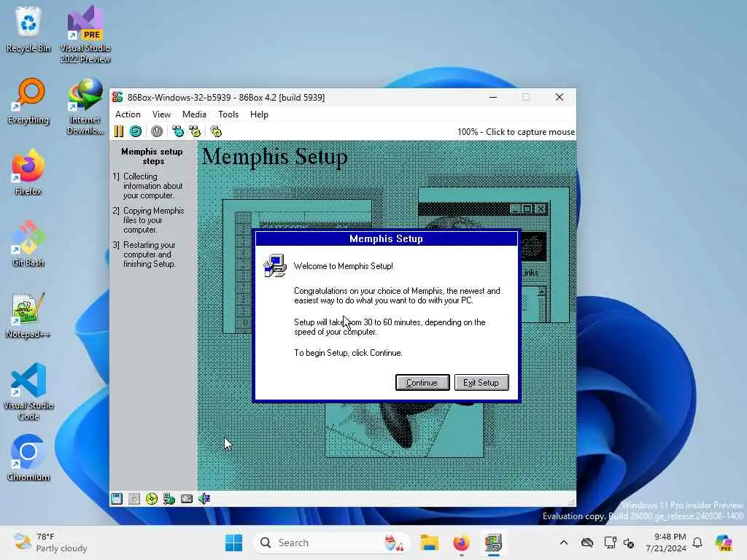Select the Git Bash desktop icon

coord(28,244)
